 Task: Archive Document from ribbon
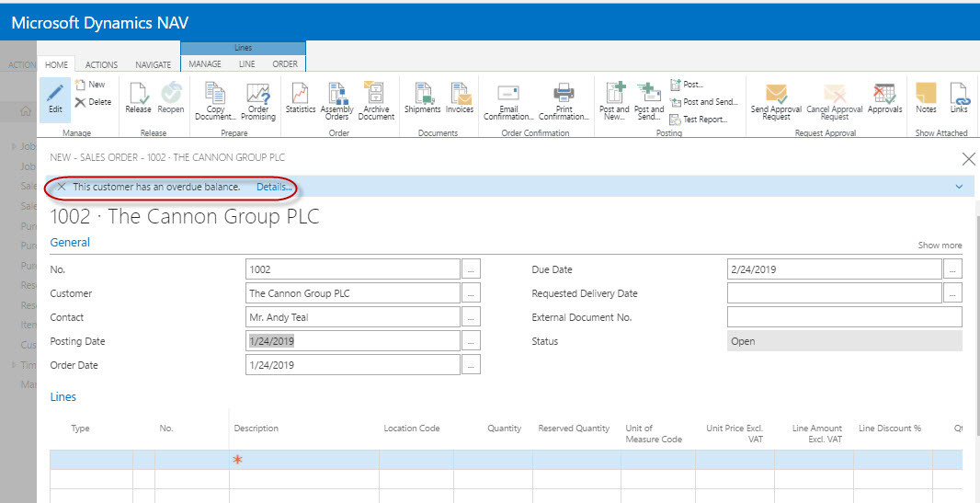click(x=376, y=102)
